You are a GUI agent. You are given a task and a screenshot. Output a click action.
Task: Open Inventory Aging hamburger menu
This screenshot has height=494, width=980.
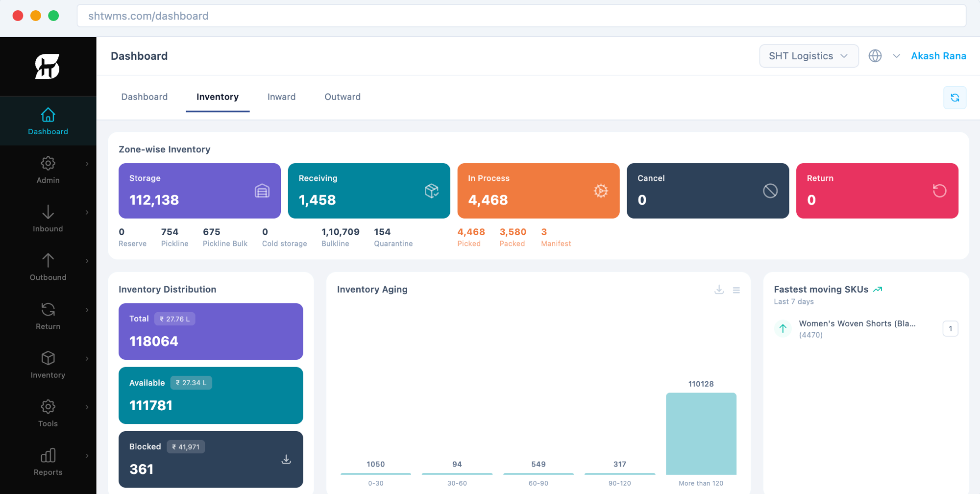(x=736, y=290)
